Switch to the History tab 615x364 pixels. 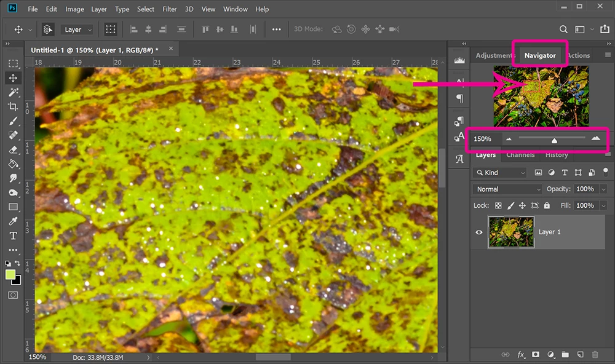point(557,155)
